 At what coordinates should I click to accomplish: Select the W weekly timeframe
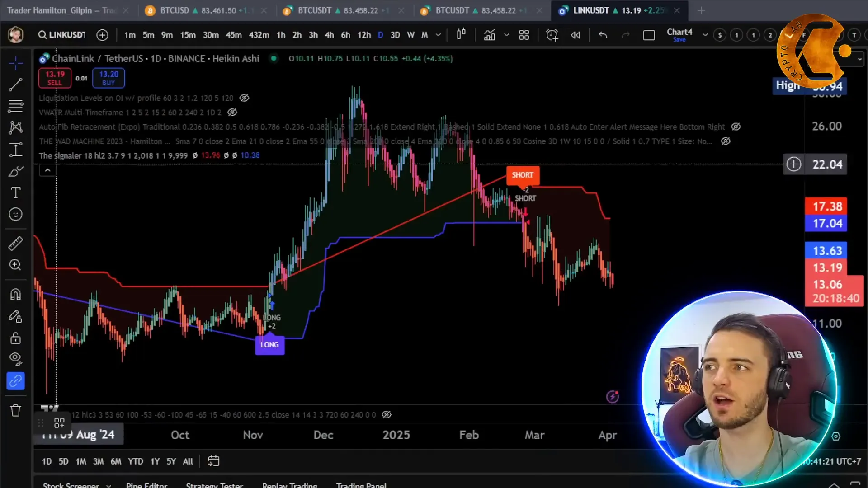(x=410, y=35)
